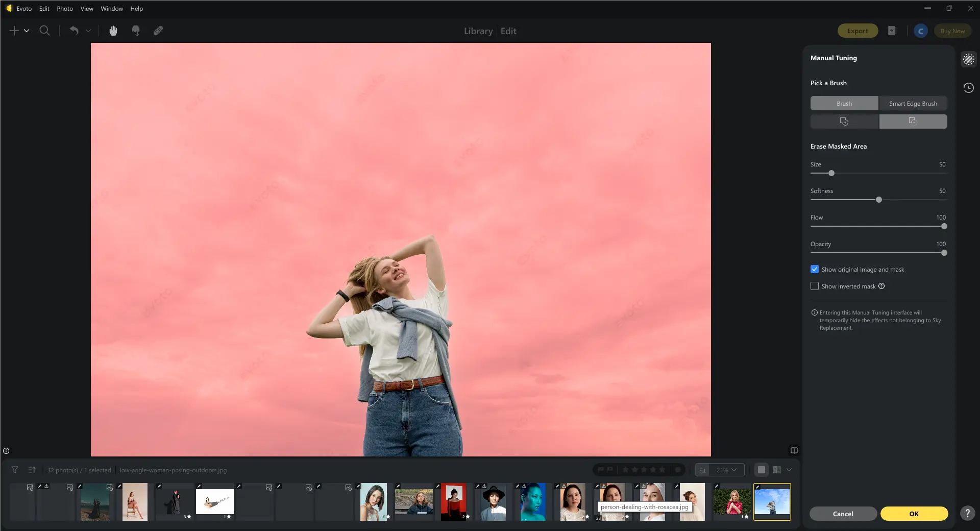Click the undo arrow icon
This screenshot has height=531, width=980.
coord(74,31)
